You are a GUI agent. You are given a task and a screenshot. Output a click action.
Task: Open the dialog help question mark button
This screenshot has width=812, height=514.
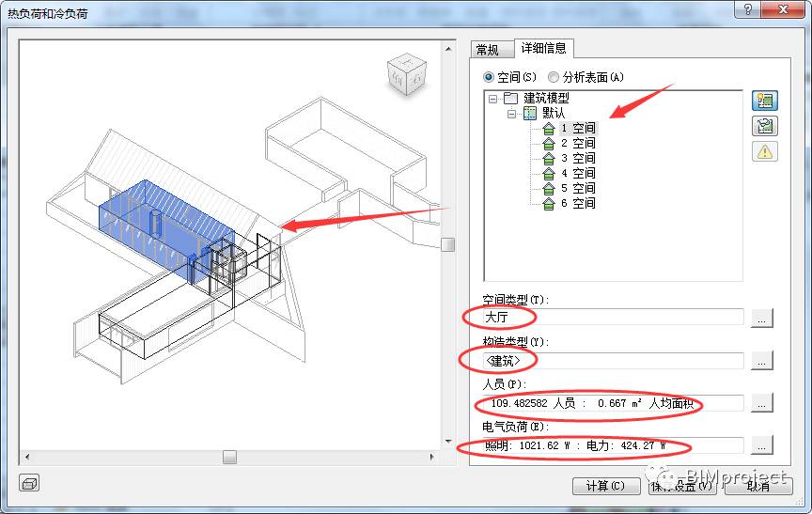coord(748,8)
